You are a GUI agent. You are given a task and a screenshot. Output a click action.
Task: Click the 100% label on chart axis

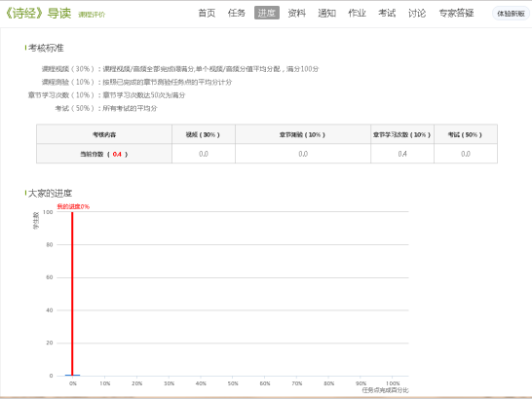click(x=393, y=383)
